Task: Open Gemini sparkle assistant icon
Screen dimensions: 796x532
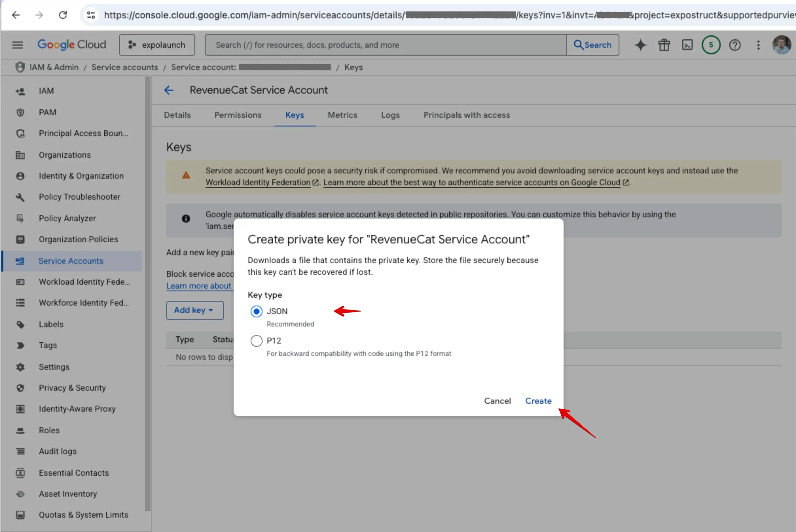Action: [x=640, y=45]
